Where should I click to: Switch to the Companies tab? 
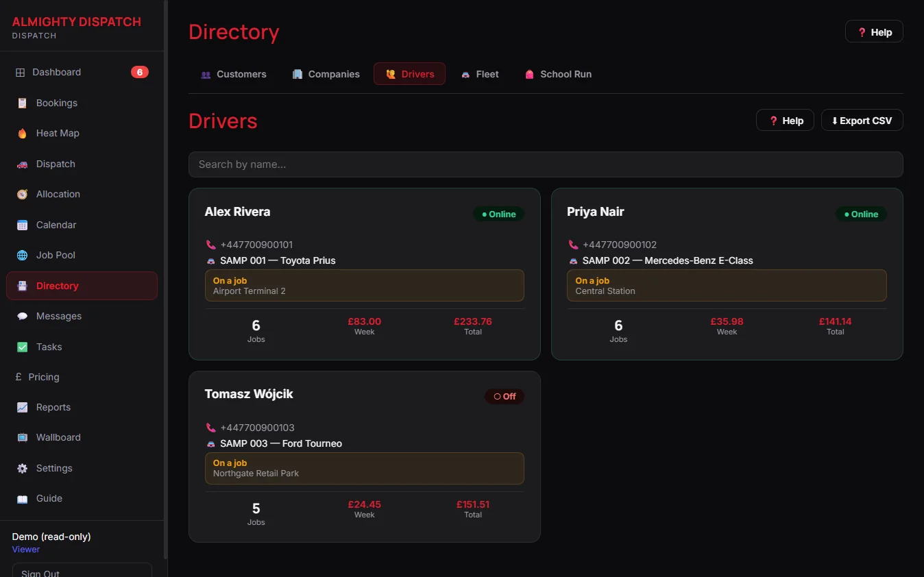pyautogui.click(x=326, y=74)
